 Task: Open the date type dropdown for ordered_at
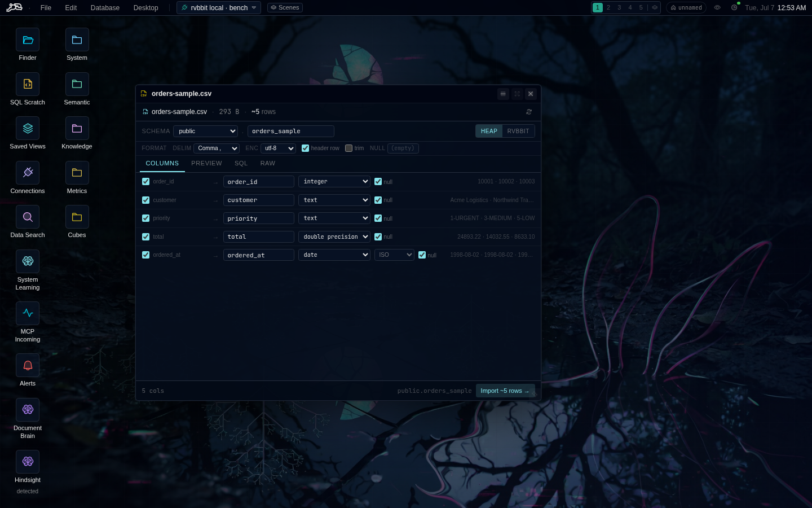(334, 255)
